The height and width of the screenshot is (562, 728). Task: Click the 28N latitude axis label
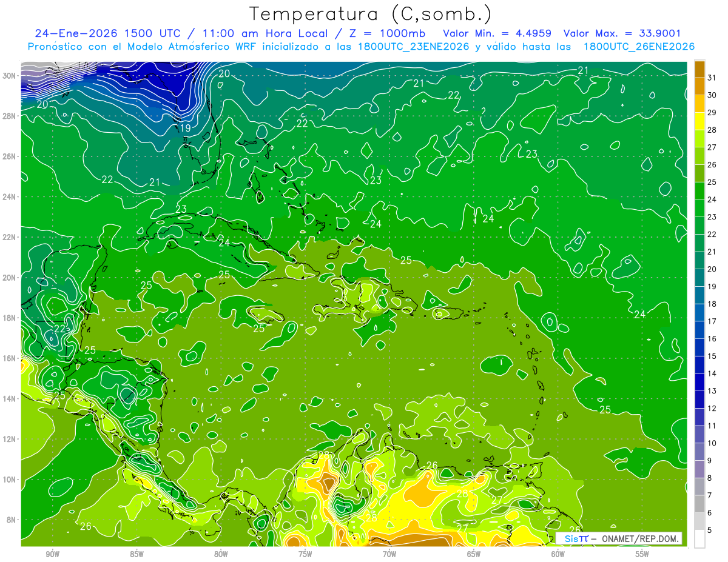(x=10, y=116)
